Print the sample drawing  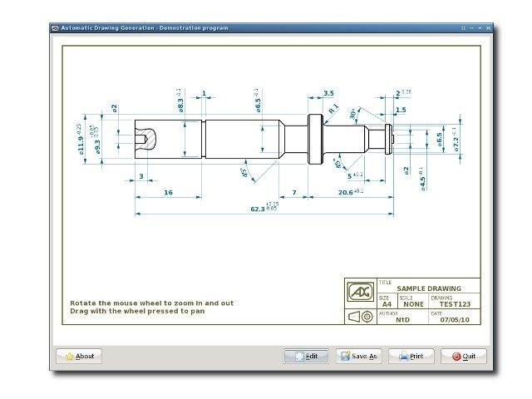tap(411, 356)
